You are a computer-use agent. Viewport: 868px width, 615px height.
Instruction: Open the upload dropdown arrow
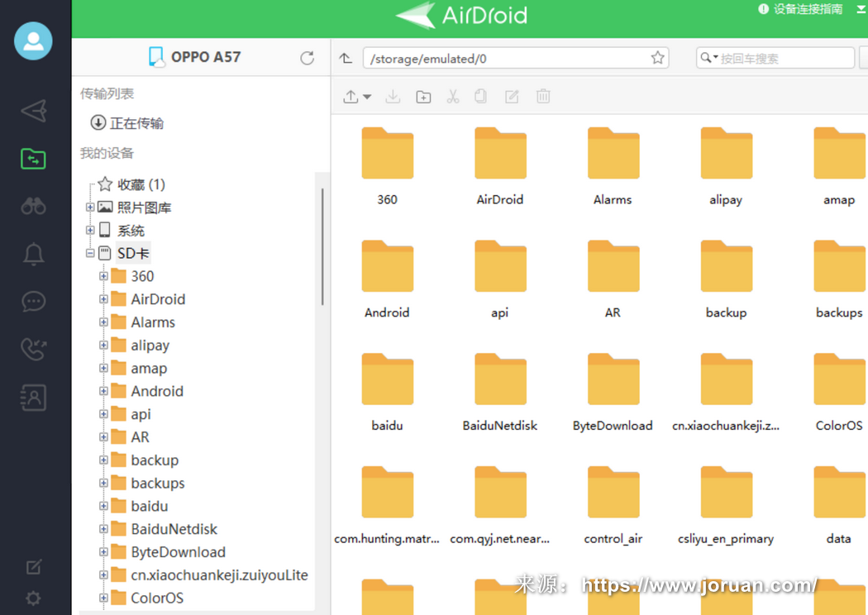(x=367, y=98)
